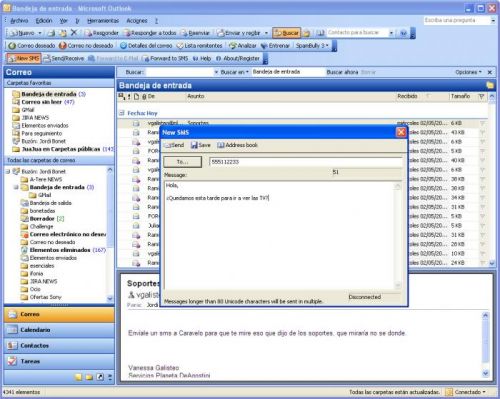The height and width of the screenshot is (399, 500).
Task: Open Address book in New SMS dialog
Action: [237, 145]
